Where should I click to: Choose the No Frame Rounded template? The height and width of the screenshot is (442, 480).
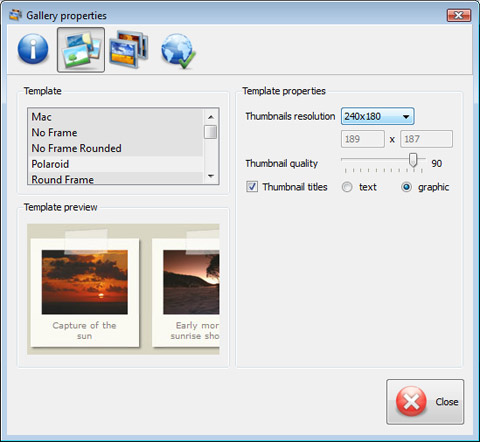point(115,148)
